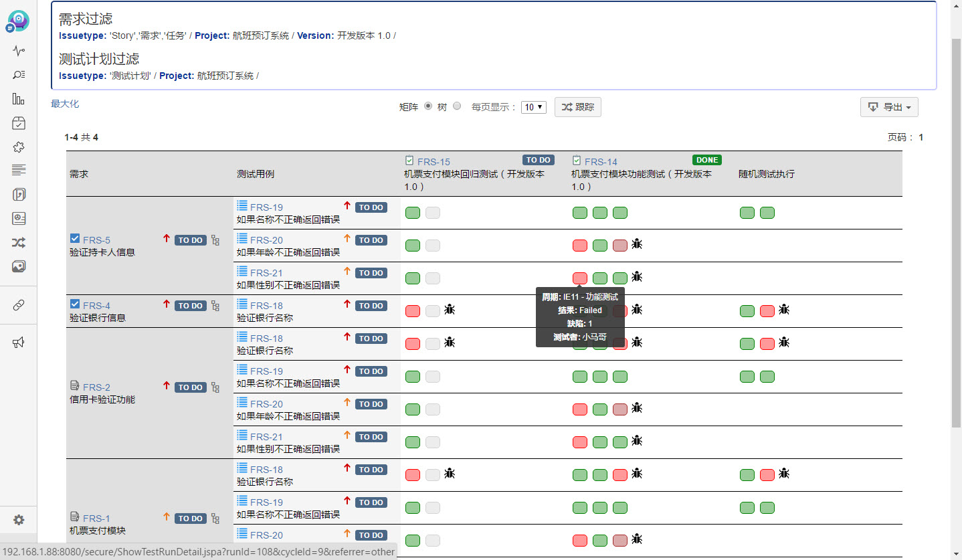The height and width of the screenshot is (560, 962).
Task: Open the FRS-2 requirement link
Action: (x=96, y=387)
